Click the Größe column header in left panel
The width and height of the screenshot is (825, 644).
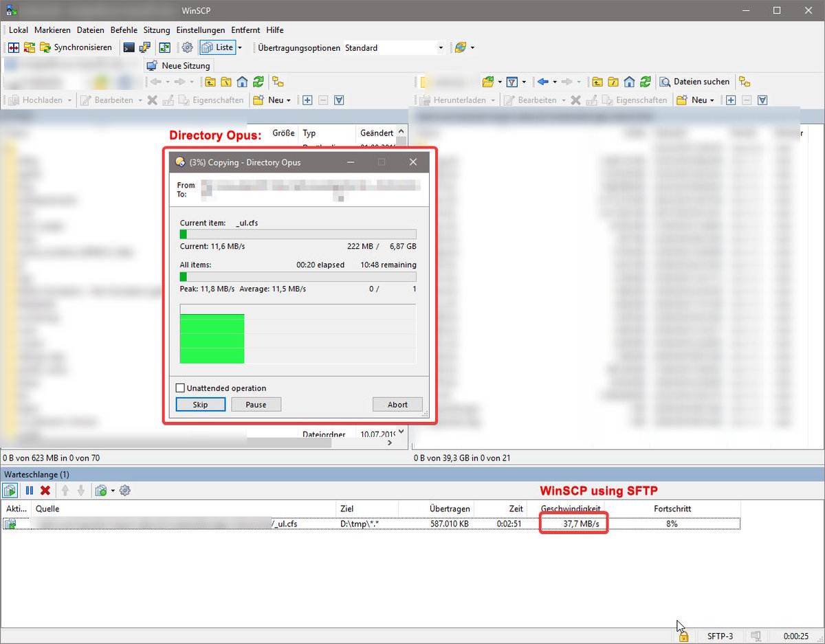pos(283,133)
